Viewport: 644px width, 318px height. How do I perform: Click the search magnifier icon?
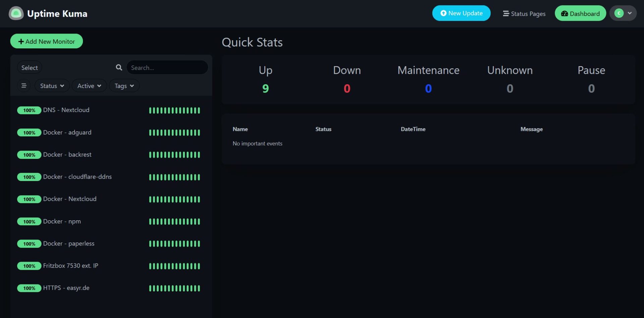tap(119, 67)
